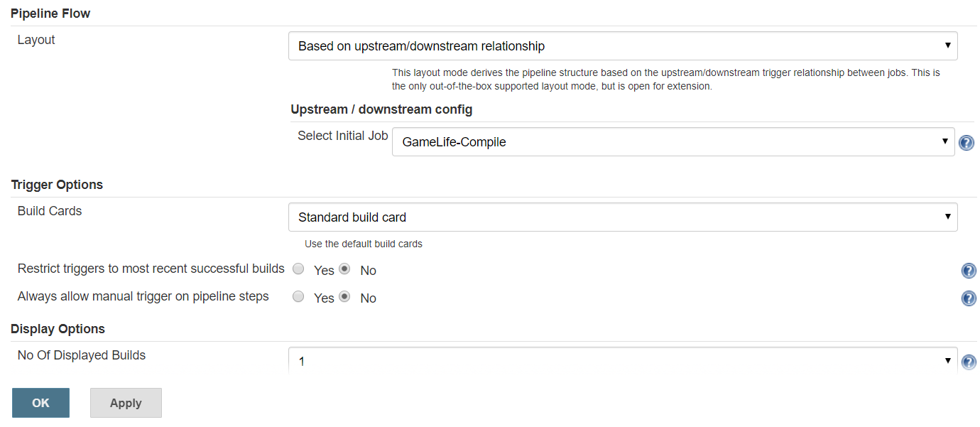View help for No Of Displayed Builds
980x427 pixels.
[969, 363]
